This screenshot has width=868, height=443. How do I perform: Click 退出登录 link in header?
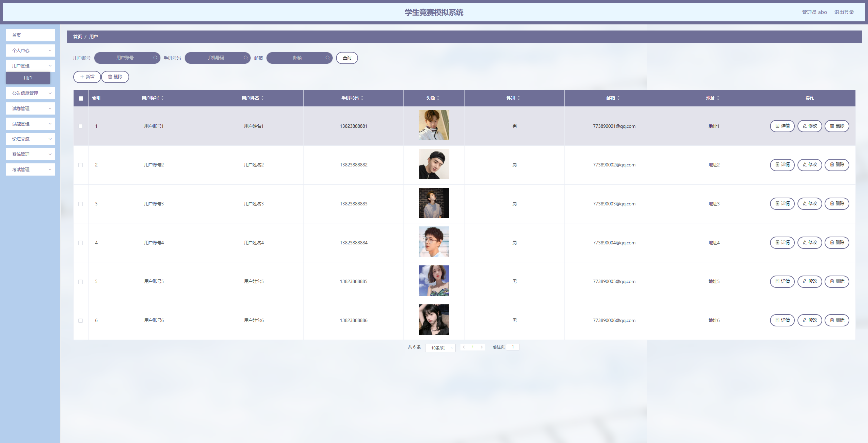coord(844,12)
